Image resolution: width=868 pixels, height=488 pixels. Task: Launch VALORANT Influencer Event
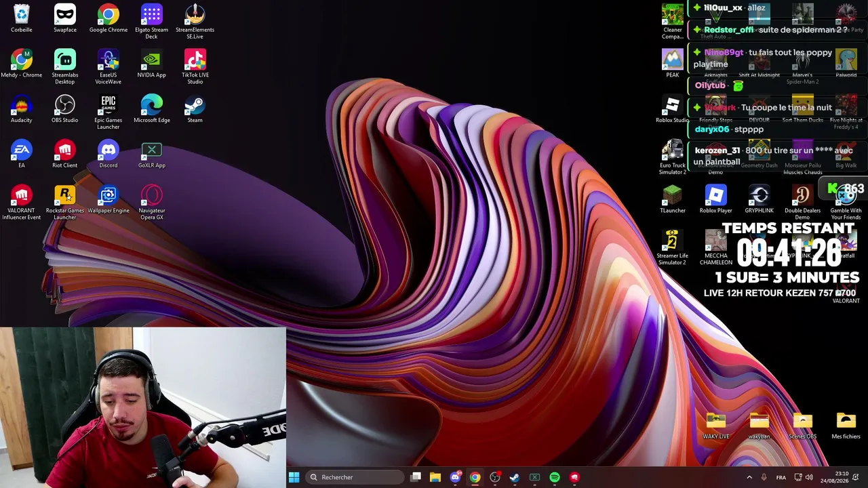(x=22, y=202)
